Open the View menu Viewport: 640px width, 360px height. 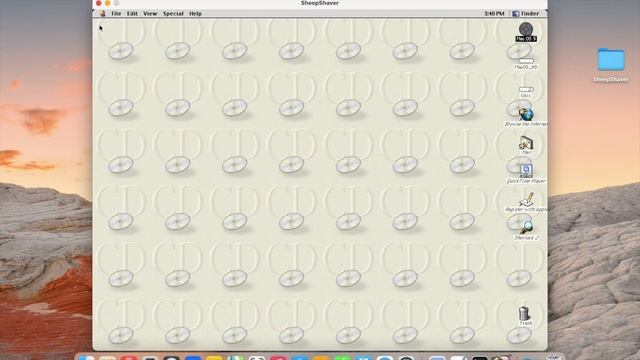pyautogui.click(x=150, y=13)
